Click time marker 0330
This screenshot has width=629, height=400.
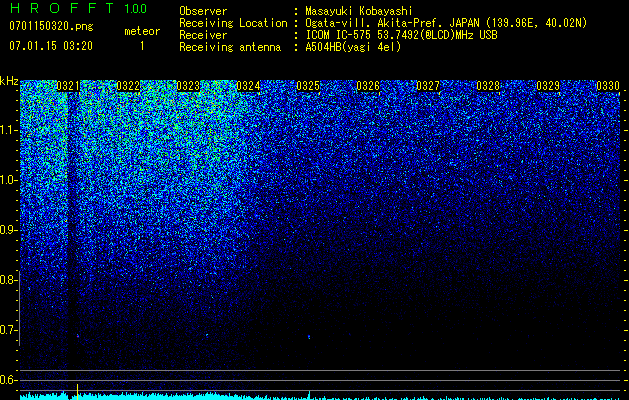(608, 86)
